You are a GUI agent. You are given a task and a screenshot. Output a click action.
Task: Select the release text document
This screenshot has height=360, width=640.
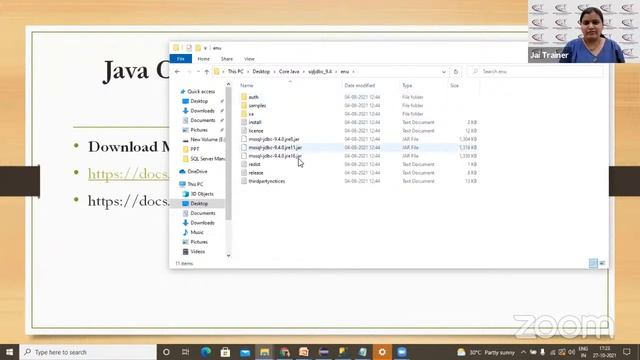coord(256,173)
